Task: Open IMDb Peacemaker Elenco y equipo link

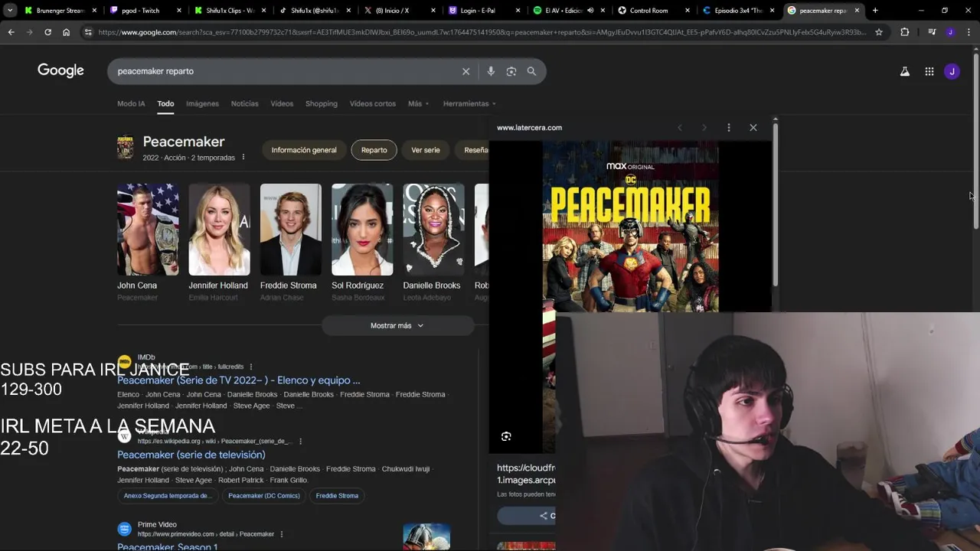Action: click(239, 380)
